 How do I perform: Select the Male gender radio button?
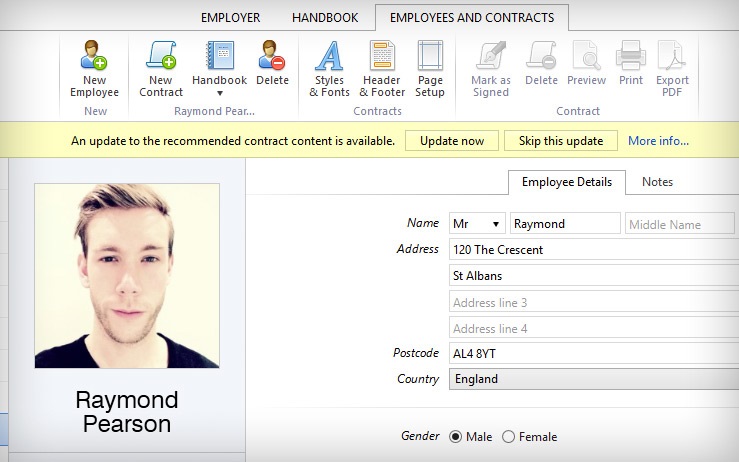pos(455,437)
